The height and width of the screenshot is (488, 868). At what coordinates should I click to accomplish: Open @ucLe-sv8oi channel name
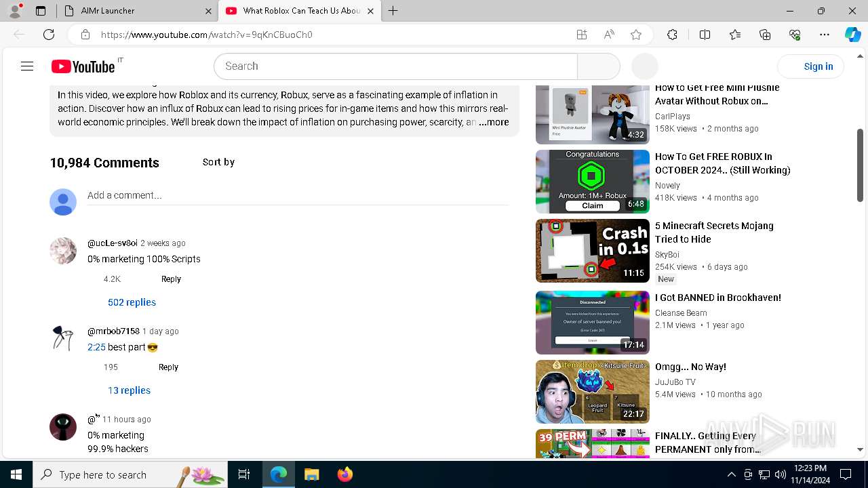[x=113, y=243]
